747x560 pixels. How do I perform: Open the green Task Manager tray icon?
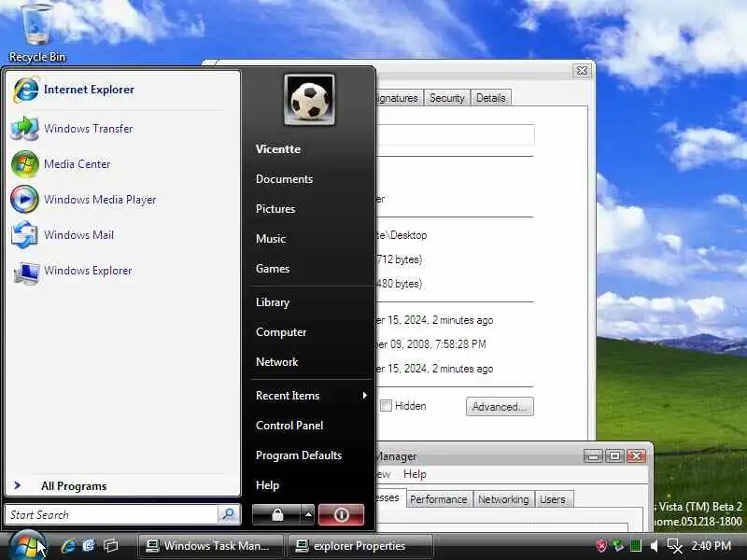(x=636, y=546)
